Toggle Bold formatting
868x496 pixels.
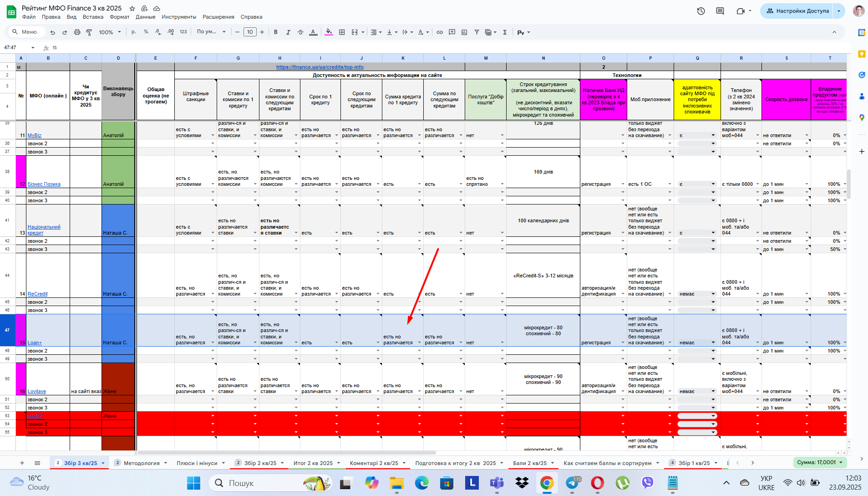point(276,32)
